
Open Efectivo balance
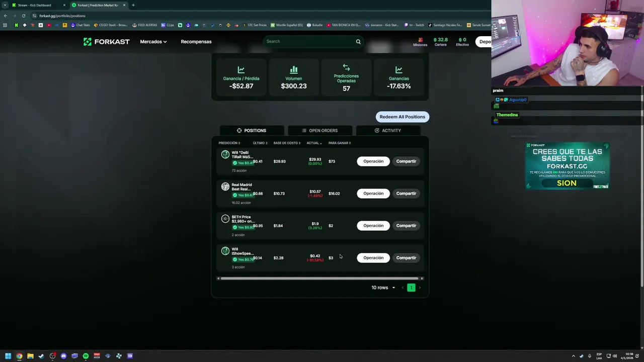click(462, 42)
